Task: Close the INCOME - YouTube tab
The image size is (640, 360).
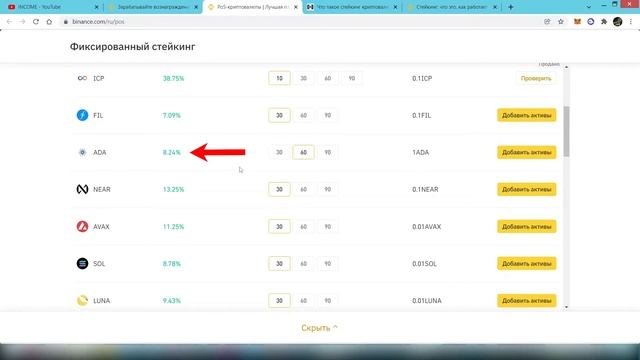Action: 96,7
